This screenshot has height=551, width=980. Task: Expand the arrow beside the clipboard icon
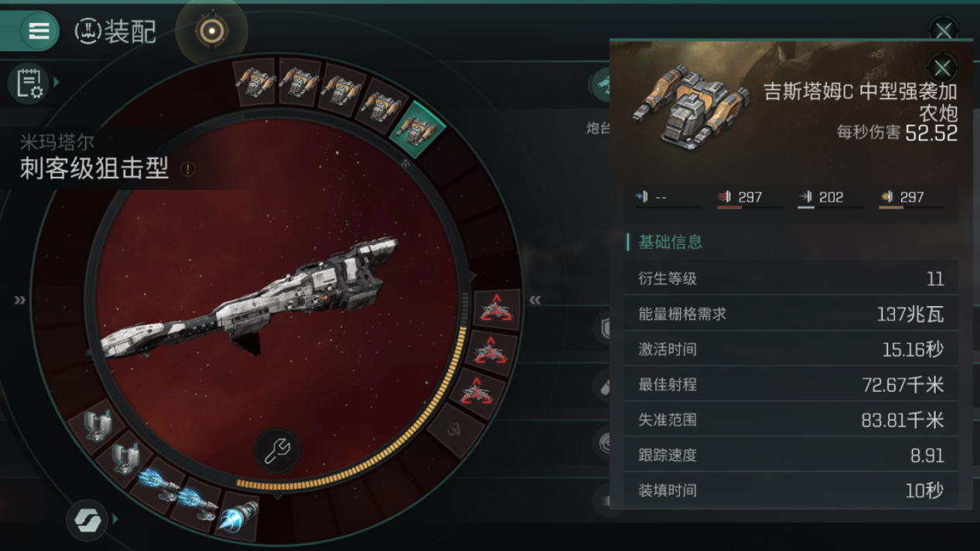[57, 81]
